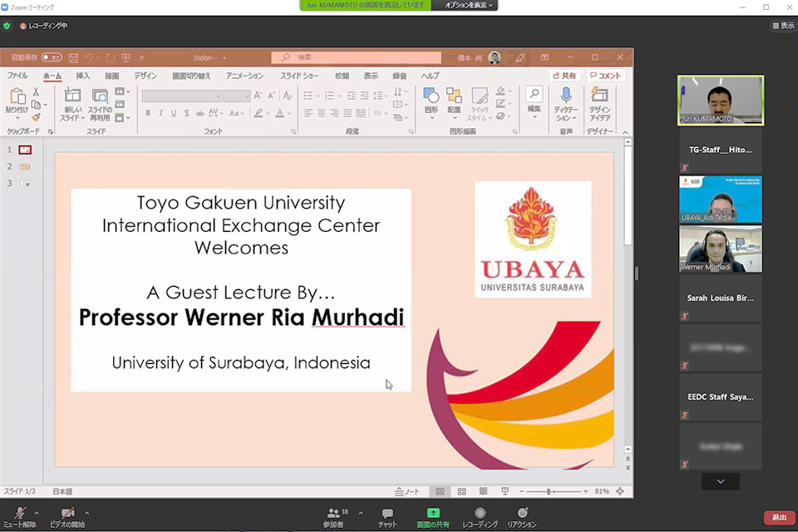Viewport: 798px width, 532px height.
Task: Start slideshow from quick access toolbar icon
Action: [x=126, y=57]
